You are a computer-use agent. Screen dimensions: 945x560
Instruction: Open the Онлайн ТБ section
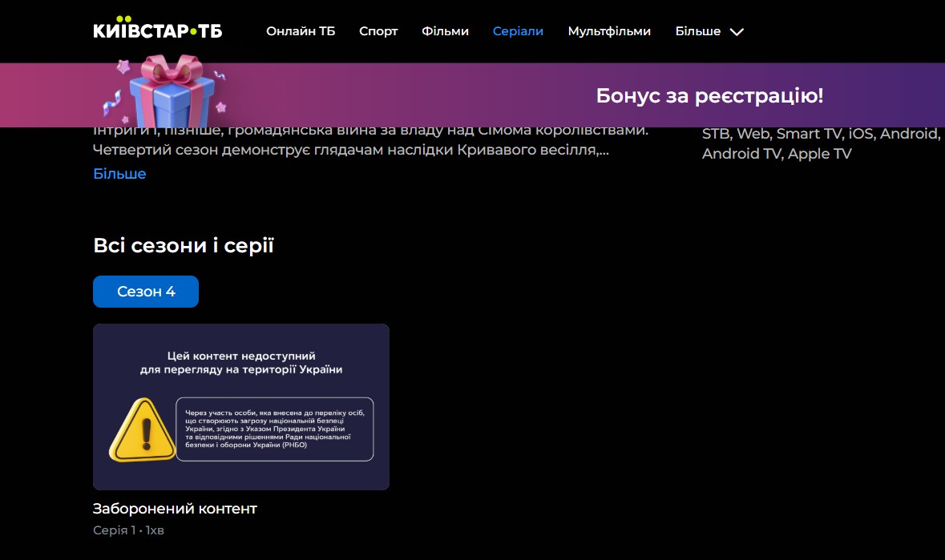pos(301,31)
